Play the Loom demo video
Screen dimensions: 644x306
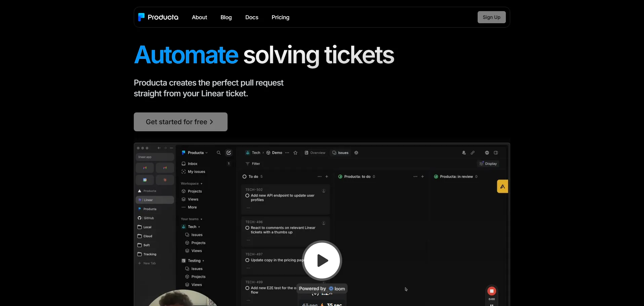click(x=322, y=261)
